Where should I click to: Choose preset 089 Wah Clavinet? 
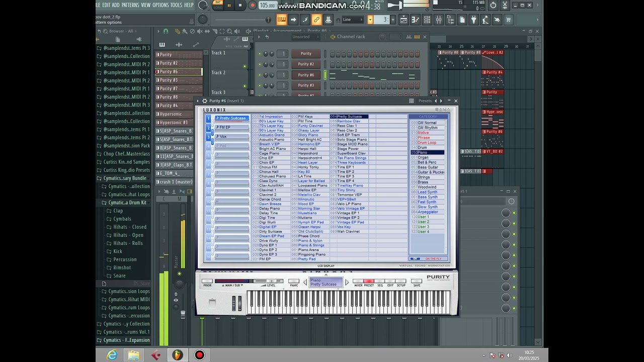(x=349, y=231)
